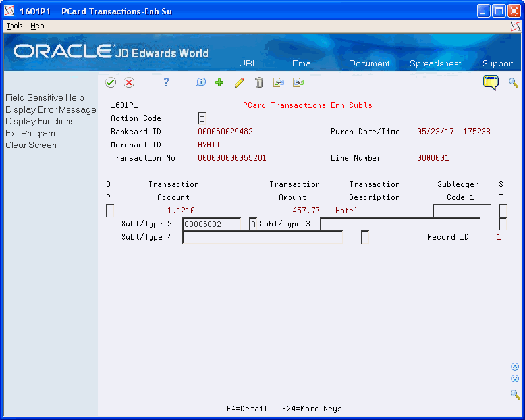Click the green checkmark OK icon
525x420 pixels.
111,82
